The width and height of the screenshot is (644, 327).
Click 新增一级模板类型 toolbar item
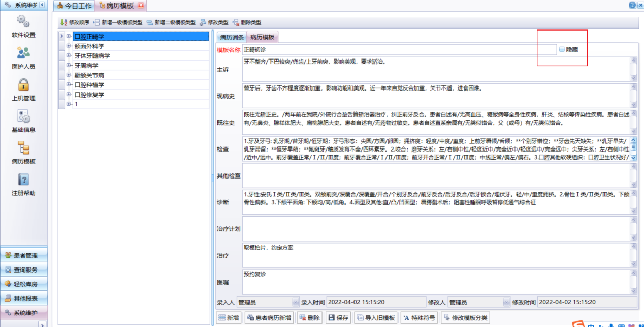[118, 22]
